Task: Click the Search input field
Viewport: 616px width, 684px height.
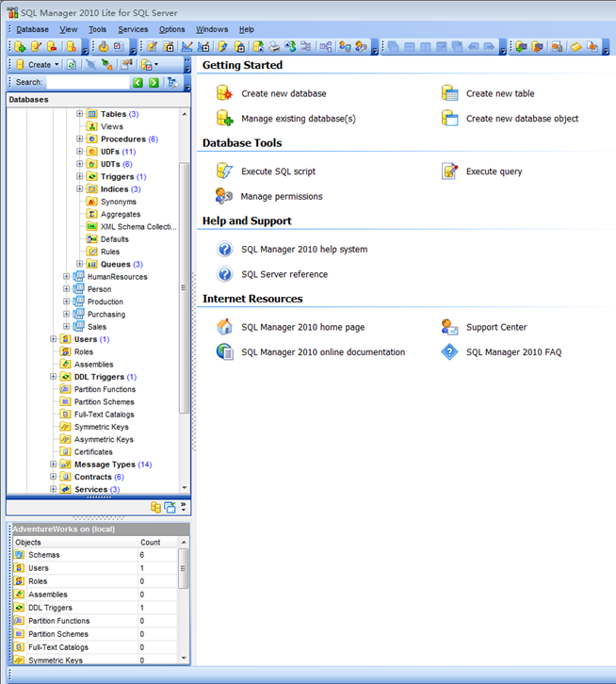Action: (x=89, y=83)
